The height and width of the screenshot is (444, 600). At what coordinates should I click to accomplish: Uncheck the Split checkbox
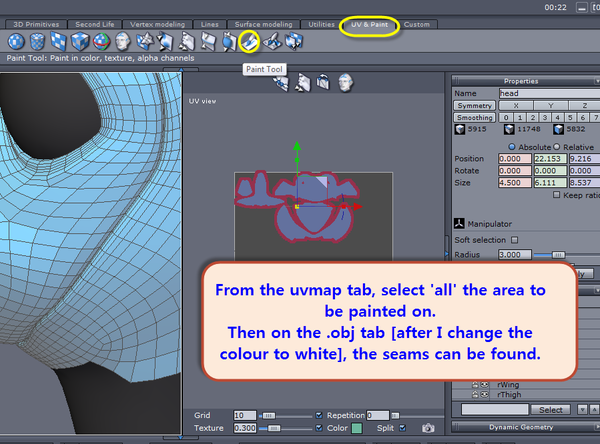(x=402, y=428)
